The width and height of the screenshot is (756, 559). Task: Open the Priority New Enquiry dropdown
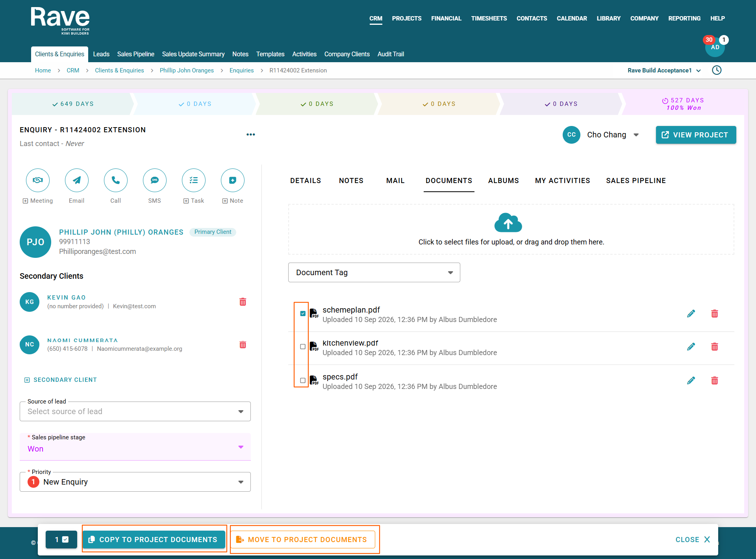click(x=135, y=482)
